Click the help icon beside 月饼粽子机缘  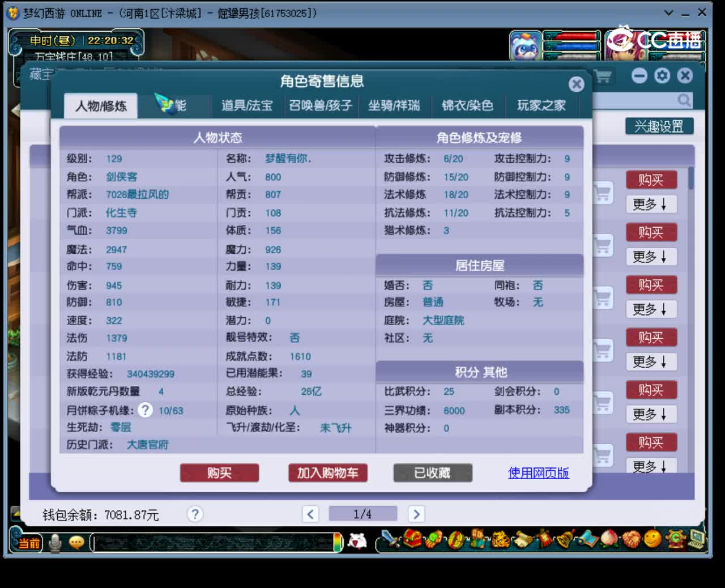pyautogui.click(x=146, y=410)
